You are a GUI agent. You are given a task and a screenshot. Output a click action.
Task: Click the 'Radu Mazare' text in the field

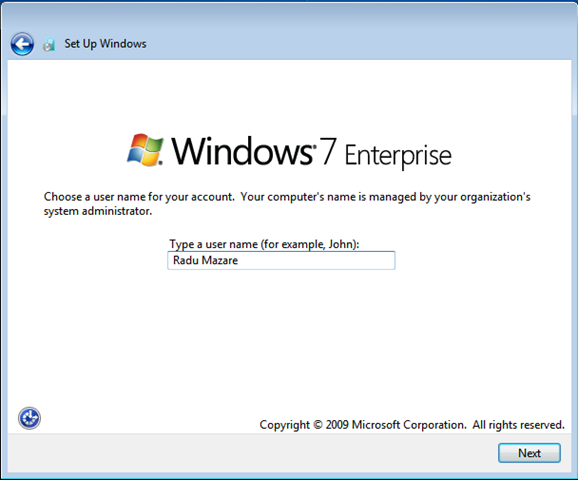pyautogui.click(x=205, y=260)
